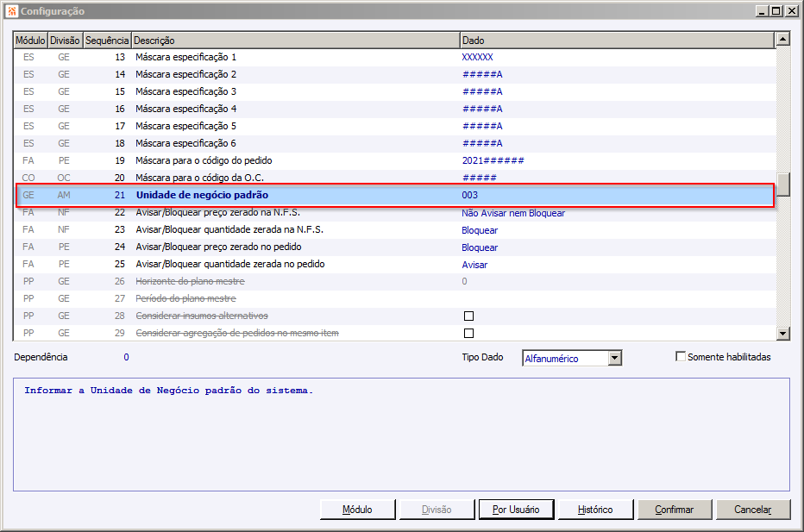Click sequence number '19' cell

coord(119,160)
